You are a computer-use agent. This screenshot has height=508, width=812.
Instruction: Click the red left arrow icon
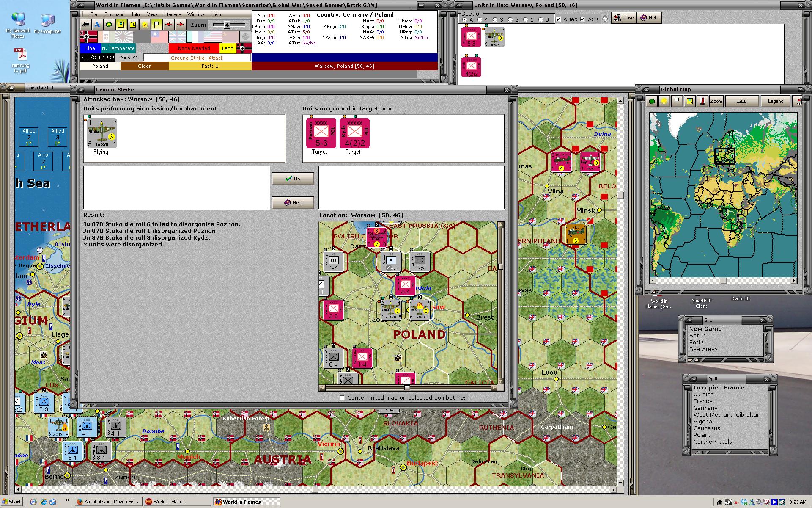click(169, 25)
